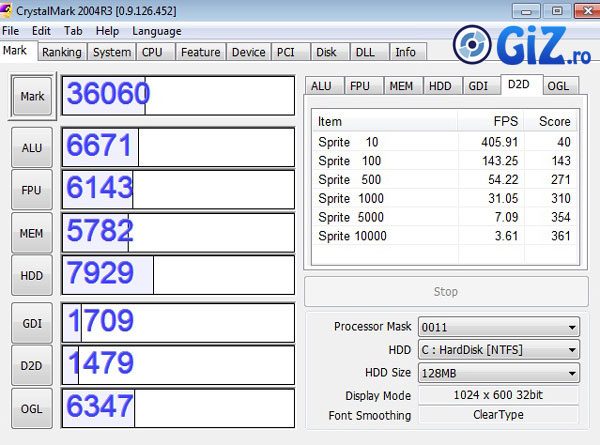Click the Score column header

(552, 121)
